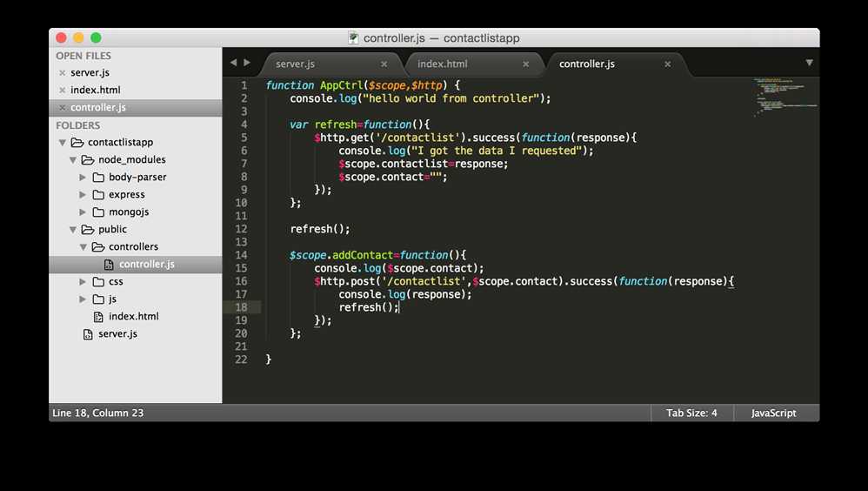Open server.js from Open Files list

point(90,72)
